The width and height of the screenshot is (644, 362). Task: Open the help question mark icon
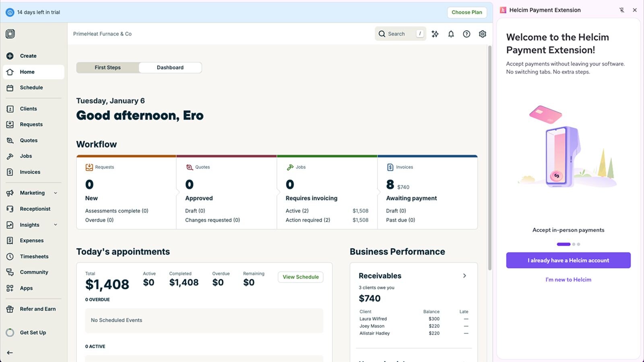coord(466,34)
